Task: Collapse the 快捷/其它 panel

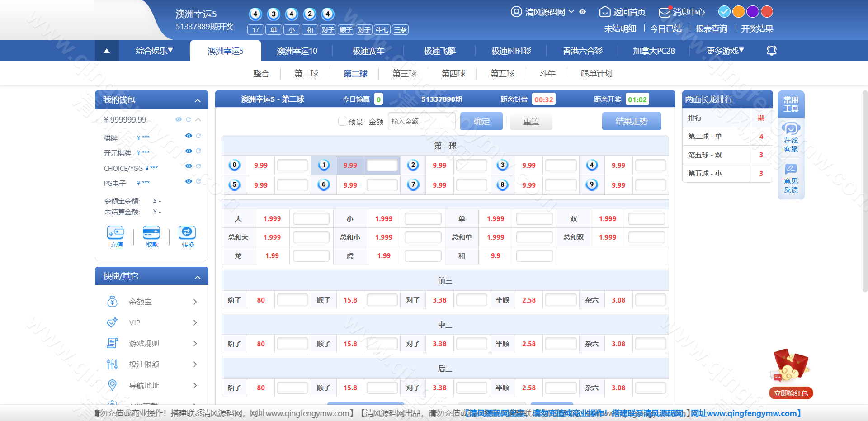Action: (x=198, y=277)
